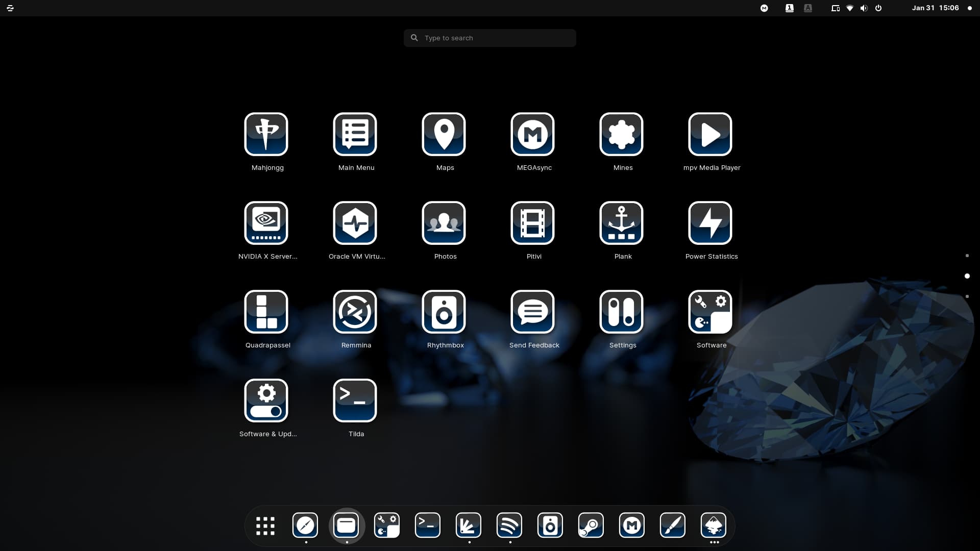Open the power system menu icon

[878, 8]
